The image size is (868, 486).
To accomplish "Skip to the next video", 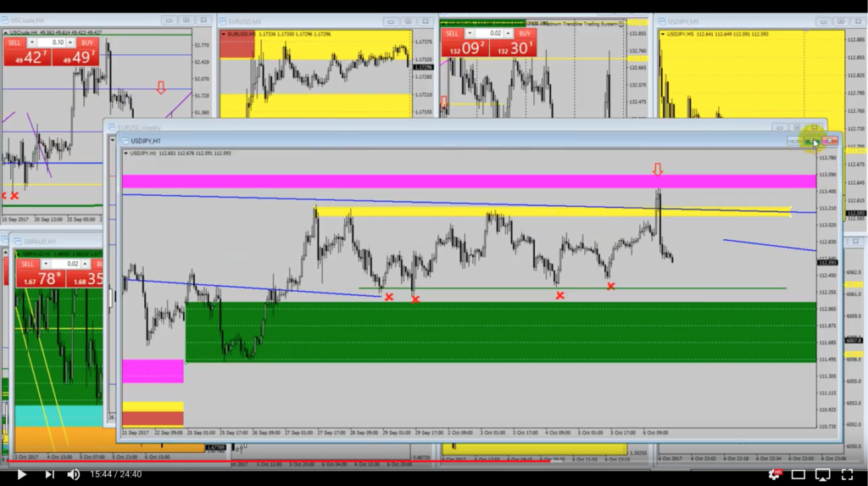I will (x=48, y=474).
